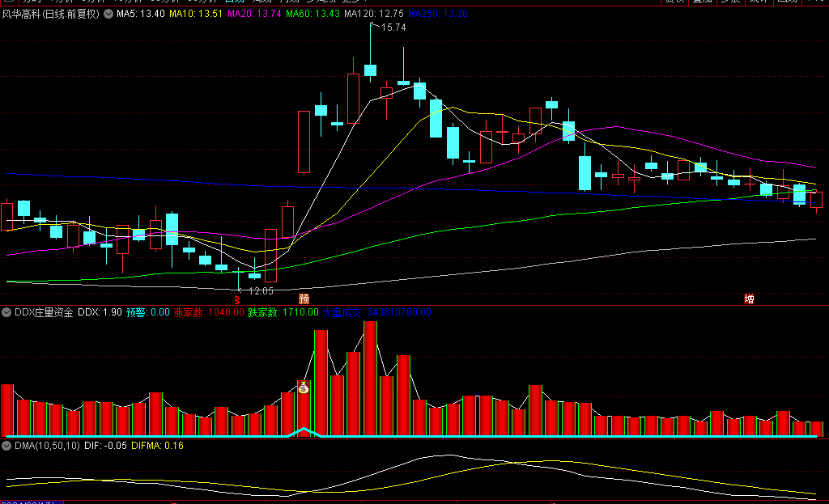This screenshot has width=829, height=504.
Task: Click the red 预 marker below candles
Action: click(x=304, y=299)
